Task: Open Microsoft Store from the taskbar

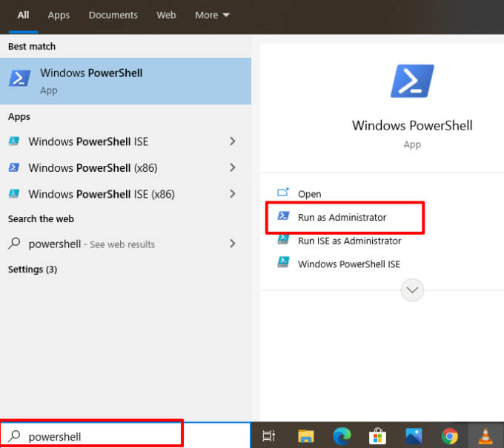Action: (x=378, y=436)
